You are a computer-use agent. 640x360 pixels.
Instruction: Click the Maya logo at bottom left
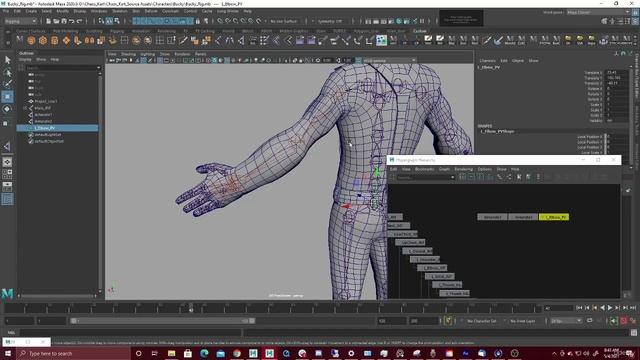coord(7,293)
